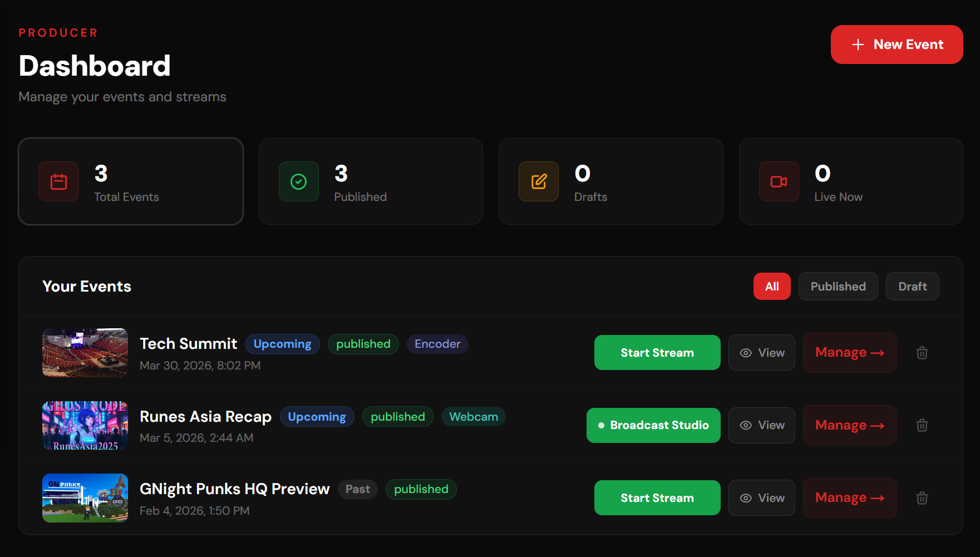Click the Encoder badge on Tech Summit
This screenshot has height=557, width=980.
pyautogui.click(x=437, y=344)
